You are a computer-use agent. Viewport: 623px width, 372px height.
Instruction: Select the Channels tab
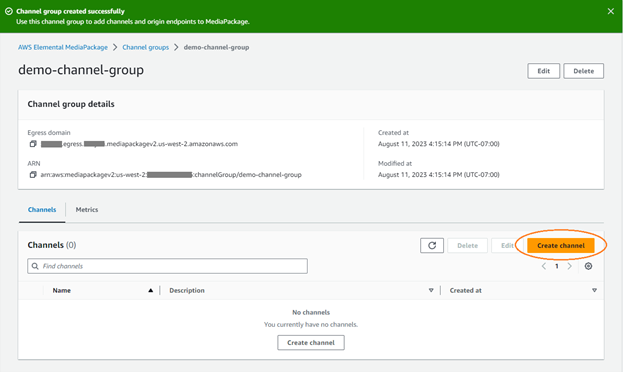click(42, 209)
